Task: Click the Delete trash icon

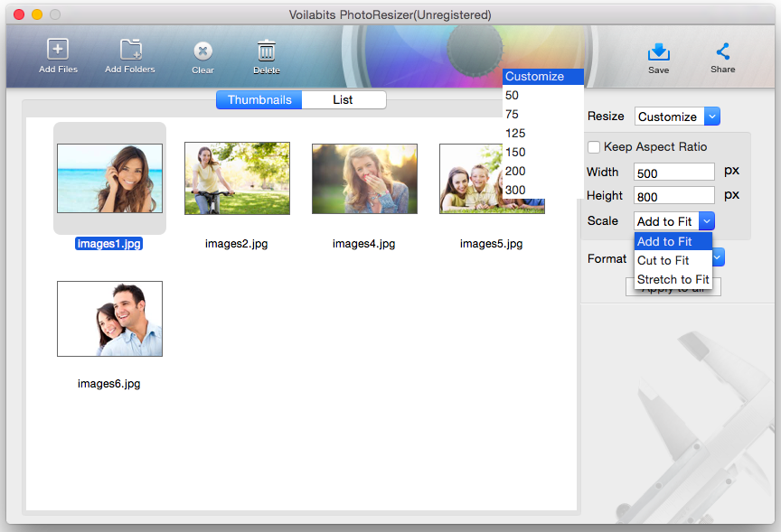Action: click(266, 51)
